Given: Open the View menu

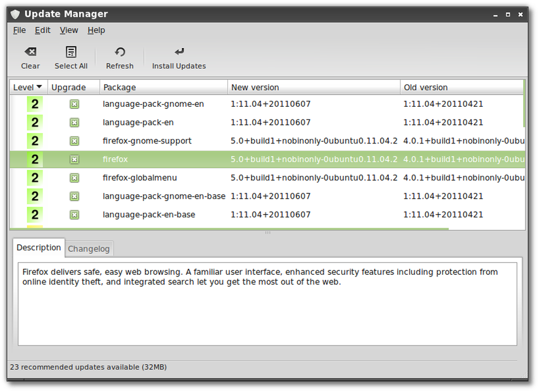Looking at the screenshot, I should (x=68, y=30).
